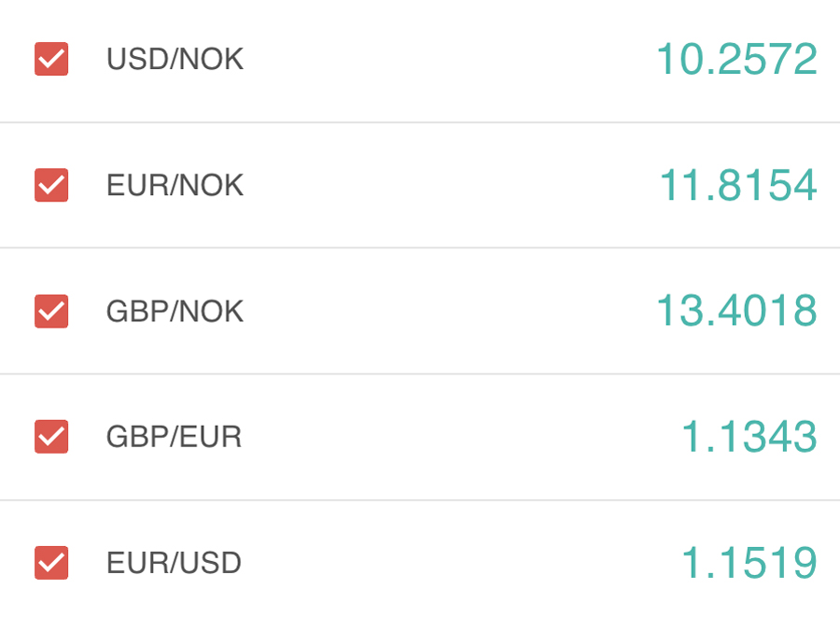Click blank space in the EUR/NOK row

[448, 185]
